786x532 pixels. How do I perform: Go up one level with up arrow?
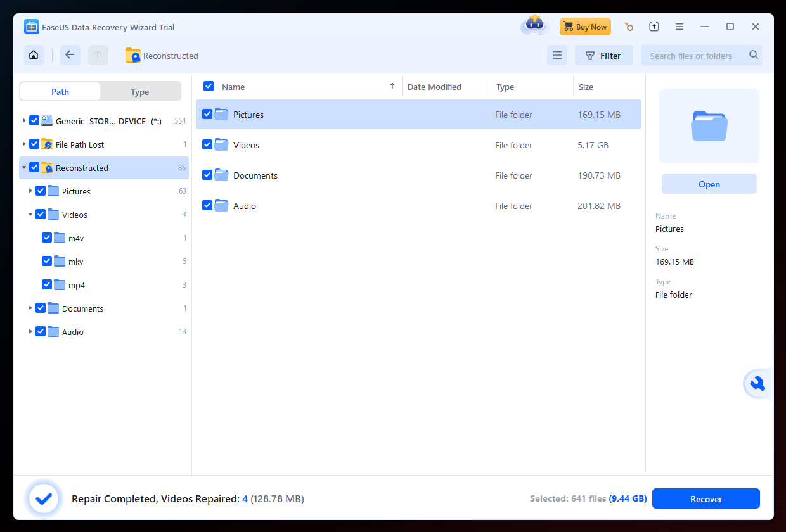coord(98,55)
